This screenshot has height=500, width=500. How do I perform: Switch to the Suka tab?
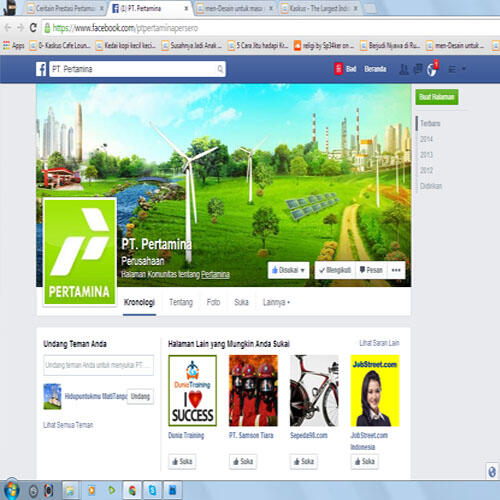coord(241,302)
